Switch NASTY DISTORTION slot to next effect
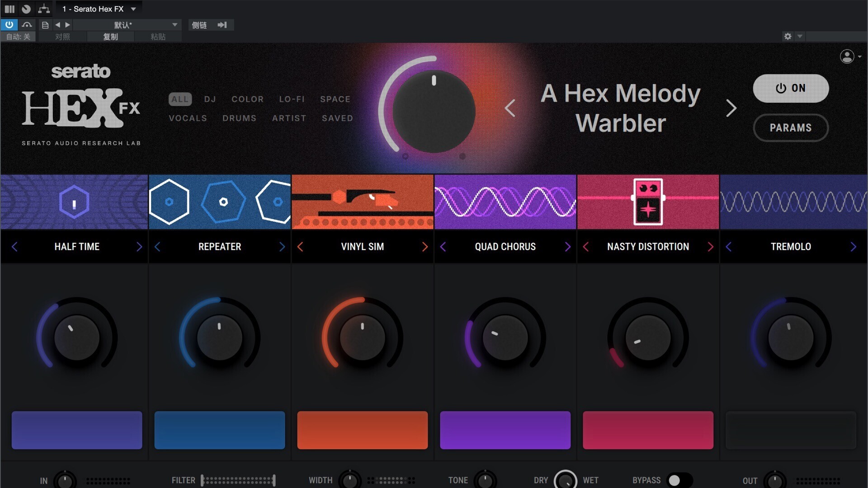The height and width of the screenshot is (488, 868). 710,247
